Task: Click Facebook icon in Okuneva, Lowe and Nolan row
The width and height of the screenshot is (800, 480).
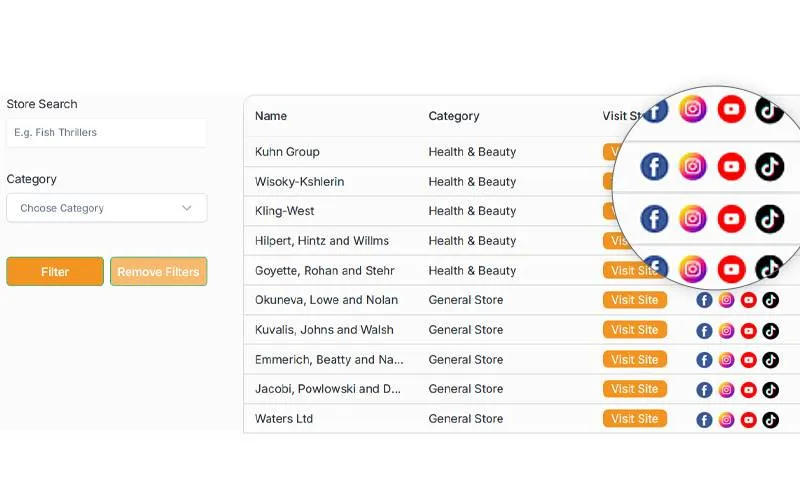Action: point(704,300)
